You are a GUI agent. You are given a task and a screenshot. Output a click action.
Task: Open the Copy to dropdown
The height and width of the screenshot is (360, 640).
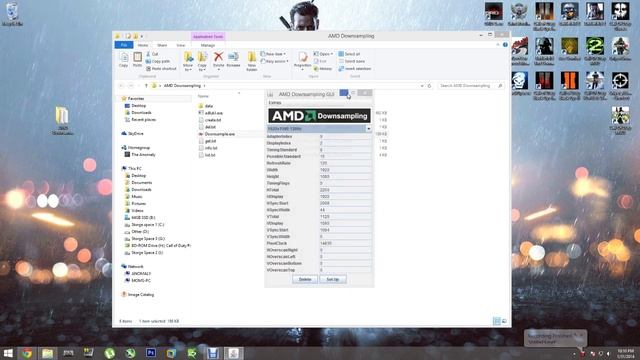pyautogui.click(x=202, y=62)
